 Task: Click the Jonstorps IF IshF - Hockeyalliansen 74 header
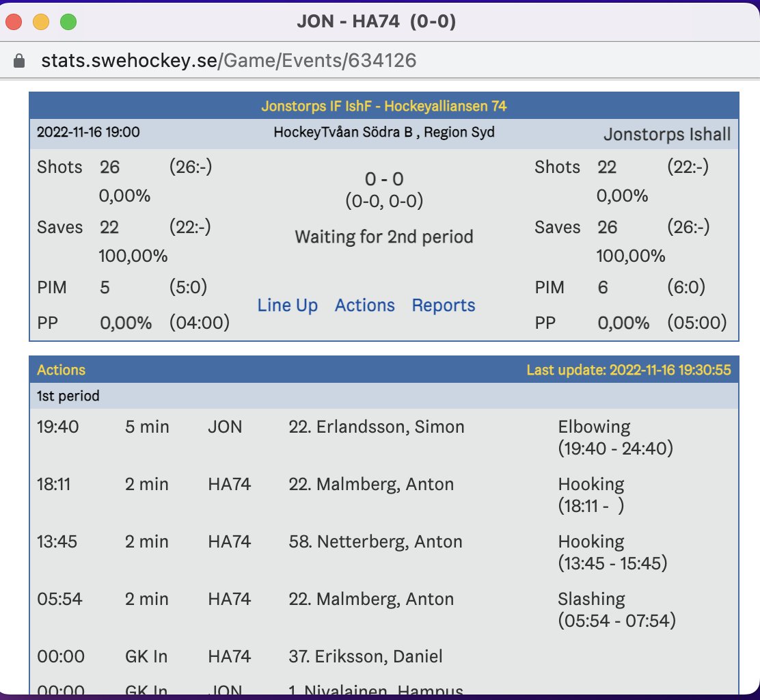tap(384, 106)
